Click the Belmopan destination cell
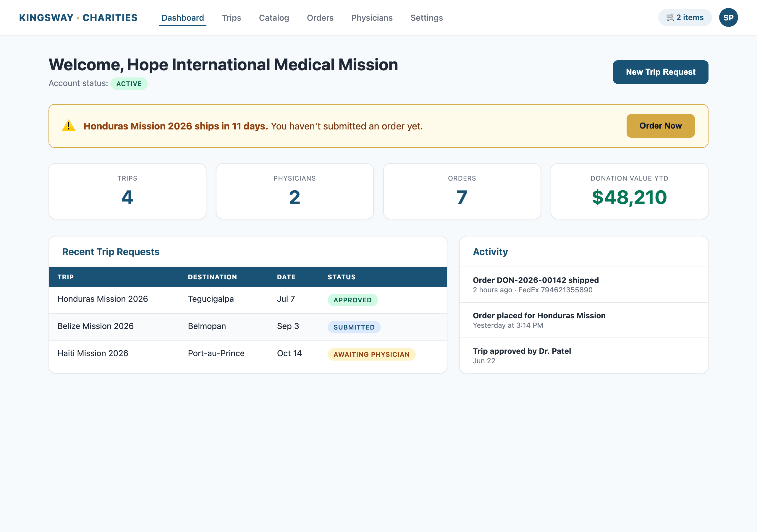 tap(207, 326)
